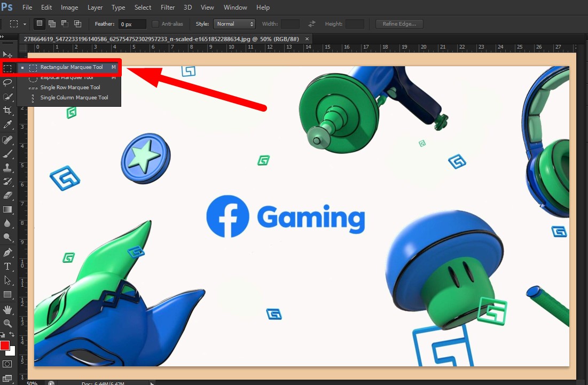Click the Clone Stamp tool

[x=7, y=167]
